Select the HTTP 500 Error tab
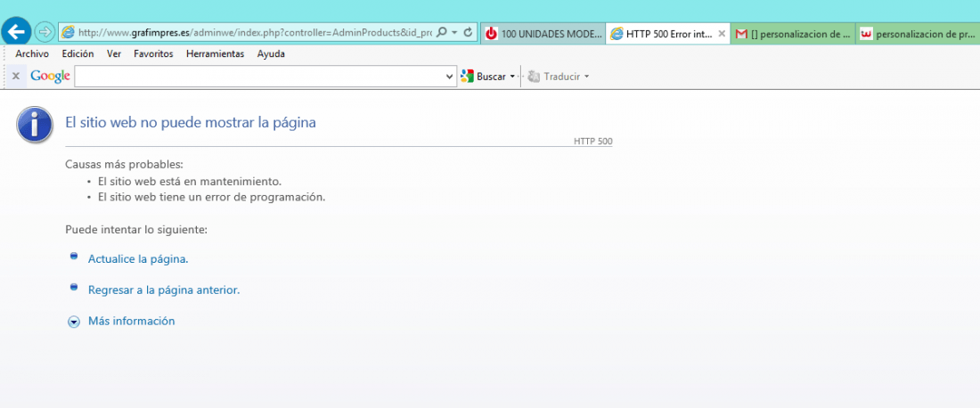Screen dimensions: 980x408 668,34
